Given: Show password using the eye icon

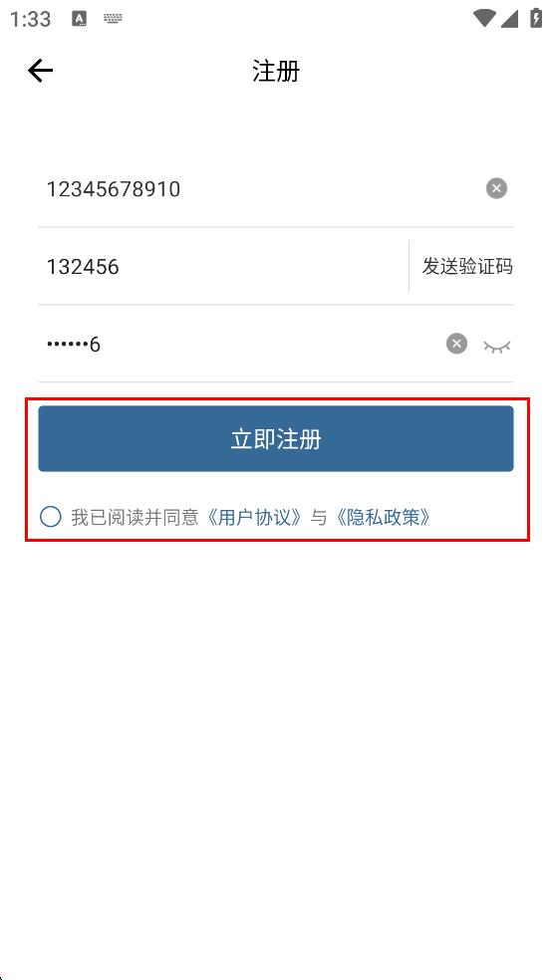Looking at the screenshot, I should [x=497, y=346].
